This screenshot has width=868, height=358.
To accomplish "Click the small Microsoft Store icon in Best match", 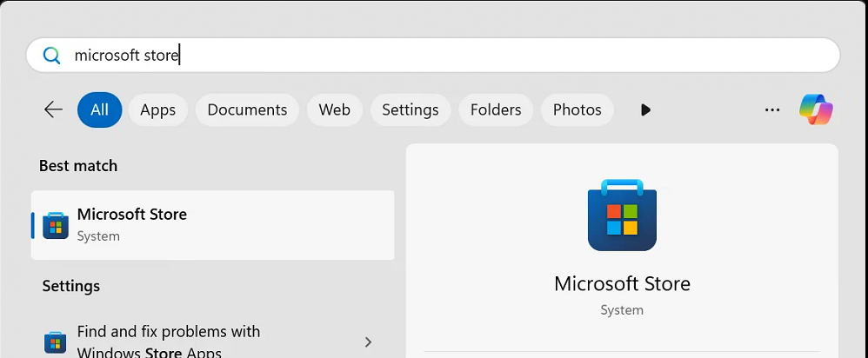I will click(56, 225).
